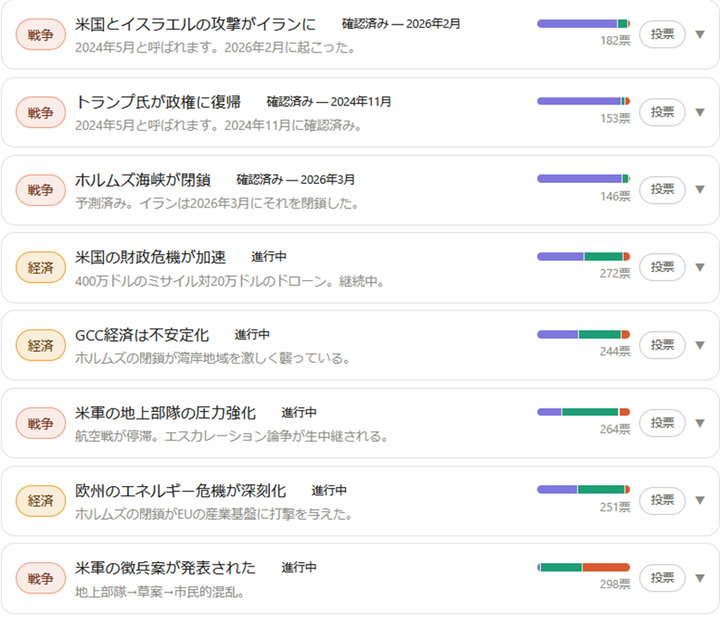720x617 pixels.
Task: Click the title ホルムズ海峡が閉鎖
Action: point(143,179)
